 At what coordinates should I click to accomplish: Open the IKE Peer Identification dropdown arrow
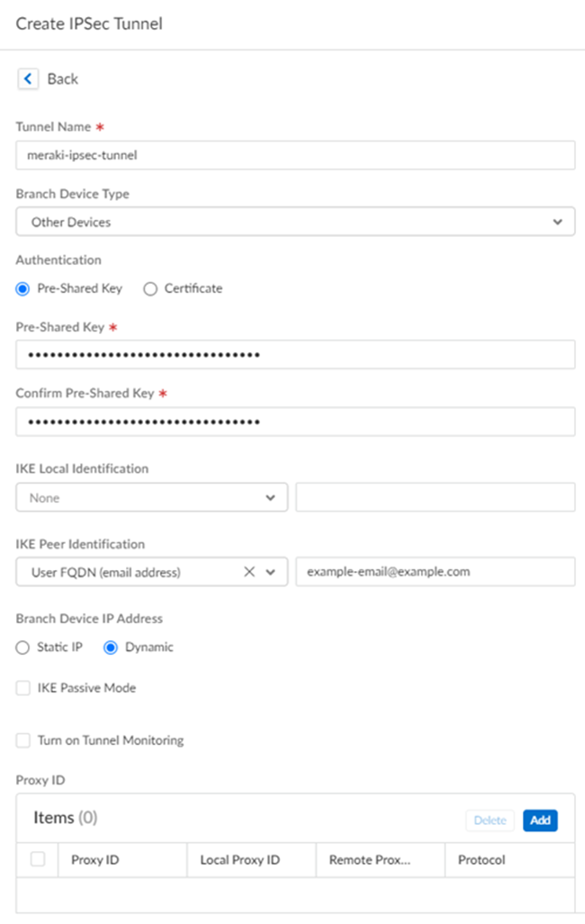[x=271, y=572]
